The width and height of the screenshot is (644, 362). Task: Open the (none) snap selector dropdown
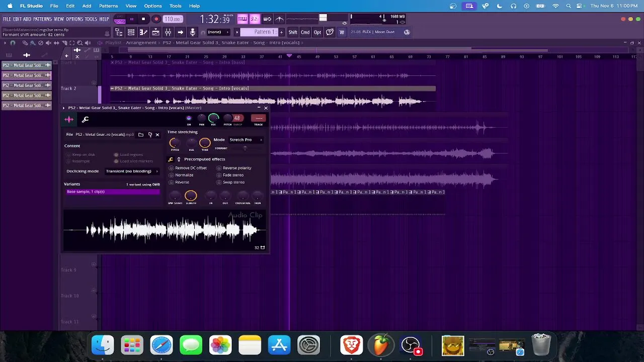pos(217,32)
